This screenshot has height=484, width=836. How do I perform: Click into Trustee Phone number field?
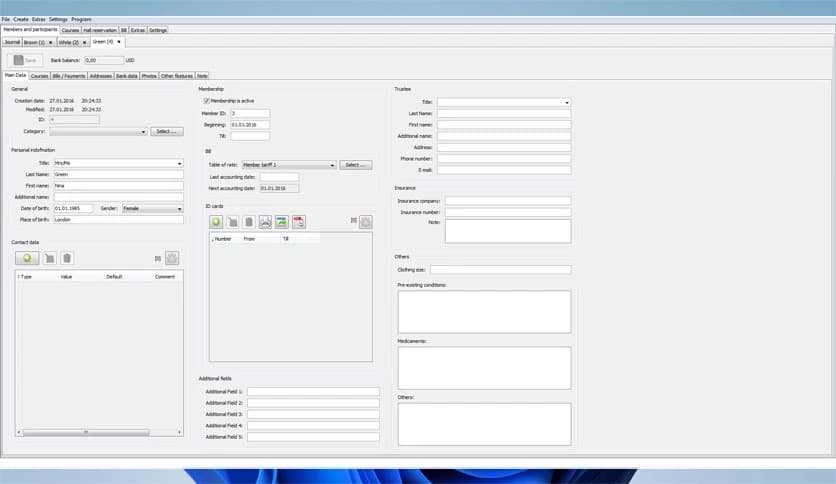504,159
